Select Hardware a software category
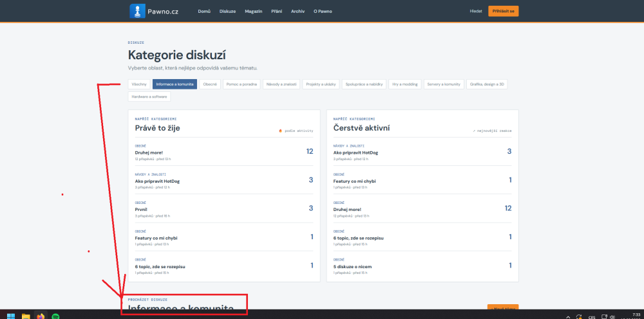This screenshot has height=319, width=644. click(x=149, y=96)
